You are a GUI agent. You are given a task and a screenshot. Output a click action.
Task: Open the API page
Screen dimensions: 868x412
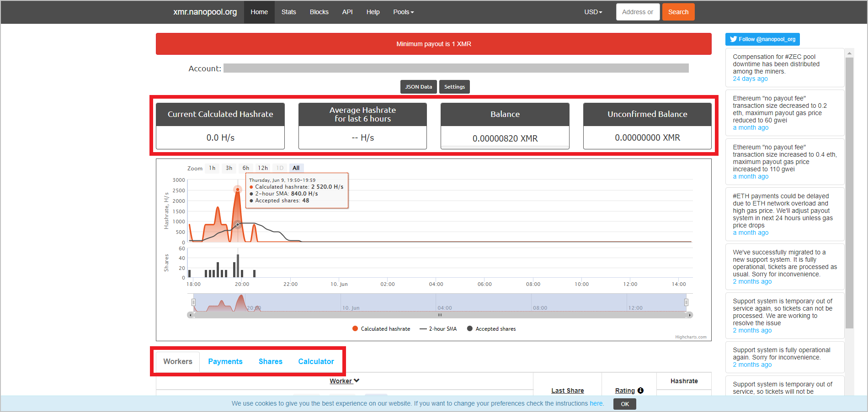(x=347, y=12)
